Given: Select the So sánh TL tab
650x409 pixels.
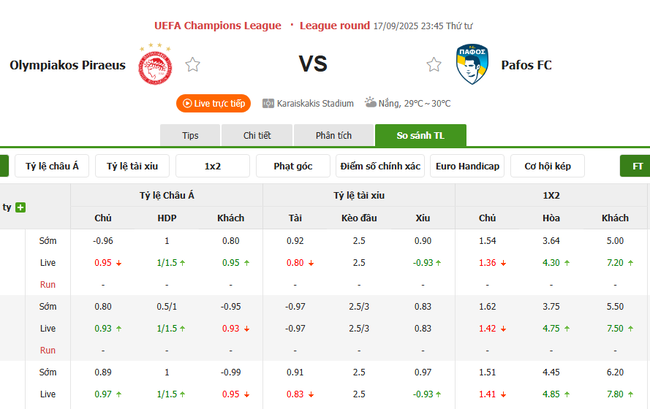Looking at the screenshot, I should point(420,135).
